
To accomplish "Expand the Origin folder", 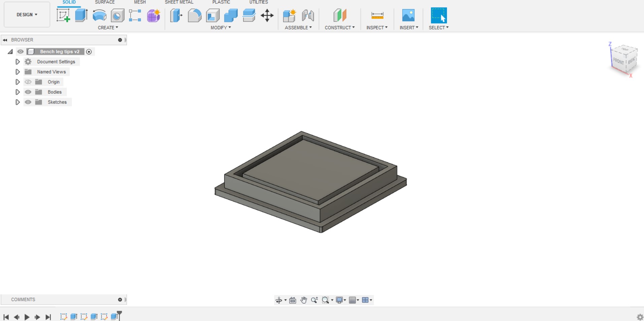I will (x=18, y=82).
